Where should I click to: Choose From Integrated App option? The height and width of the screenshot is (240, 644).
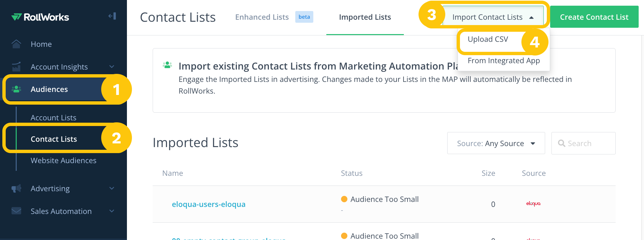(x=504, y=61)
